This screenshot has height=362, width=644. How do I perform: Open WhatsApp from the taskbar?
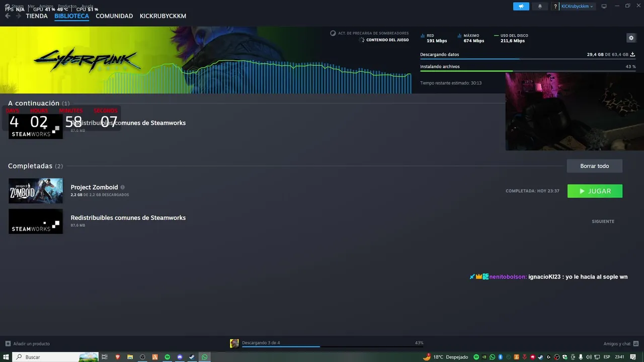(x=205, y=357)
